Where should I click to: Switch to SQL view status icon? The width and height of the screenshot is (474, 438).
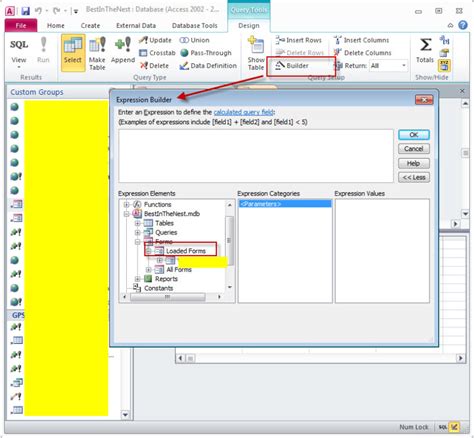click(442, 427)
